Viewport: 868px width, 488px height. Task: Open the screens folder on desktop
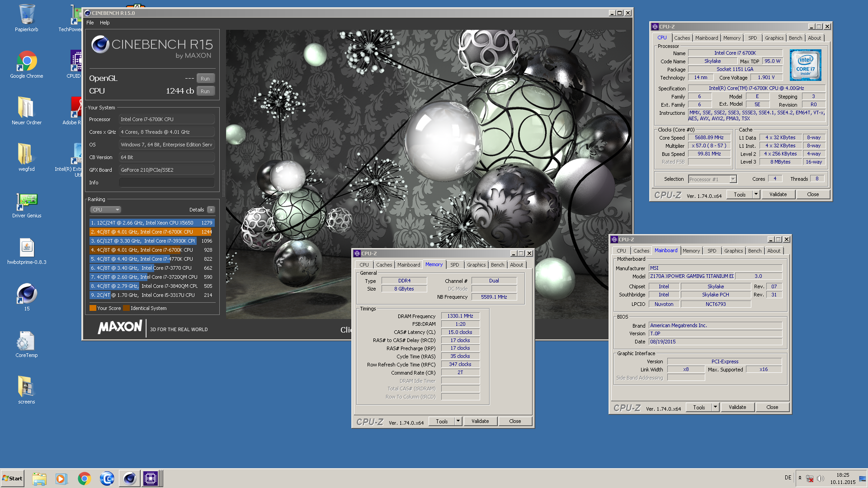point(27,390)
